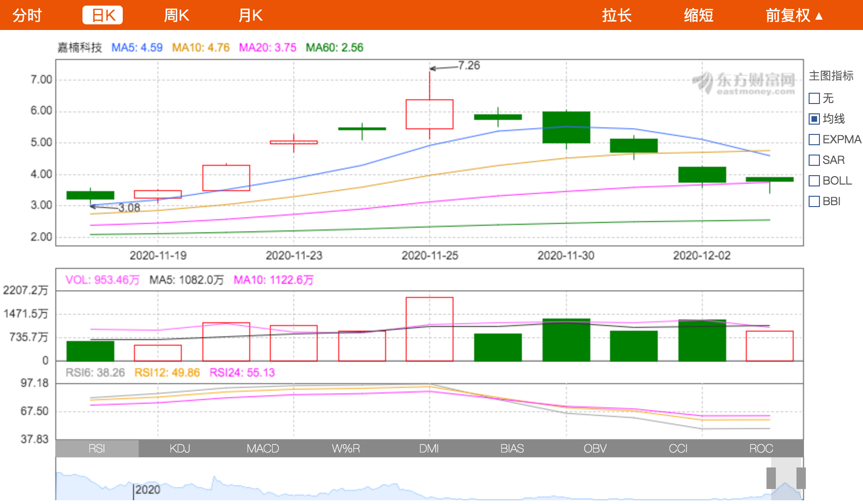Tick the BBI indicator checkbox
Image resolution: width=863 pixels, height=504 pixels.
(x=814, y=201)
